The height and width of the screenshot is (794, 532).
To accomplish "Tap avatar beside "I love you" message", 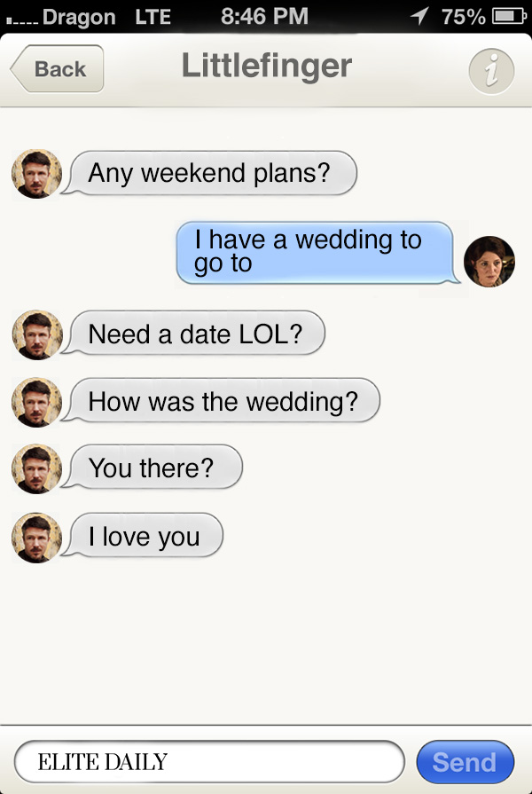I will coord(36,538).
